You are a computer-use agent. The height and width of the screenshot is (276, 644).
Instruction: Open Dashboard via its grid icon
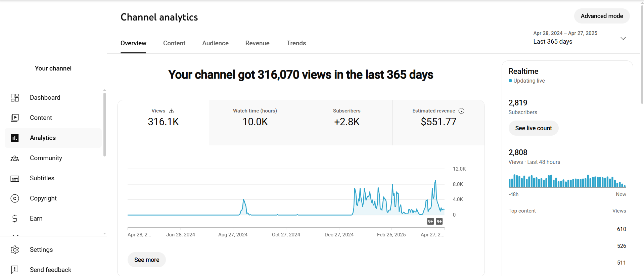pos(15,98)
